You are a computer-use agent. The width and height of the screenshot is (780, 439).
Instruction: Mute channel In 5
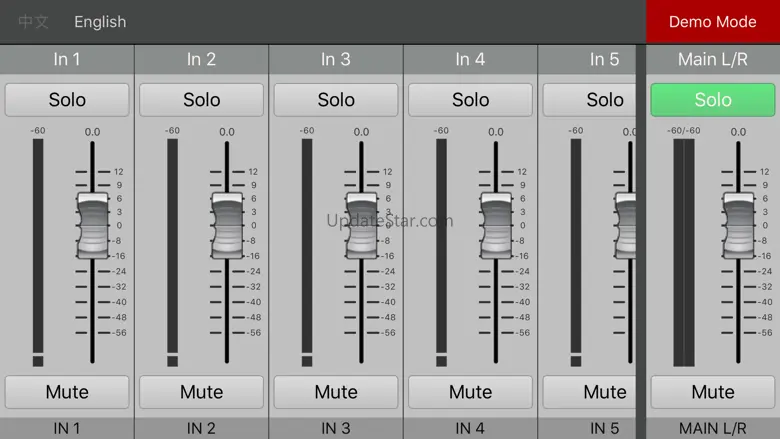pyautogui.click(x=589, y=392)
